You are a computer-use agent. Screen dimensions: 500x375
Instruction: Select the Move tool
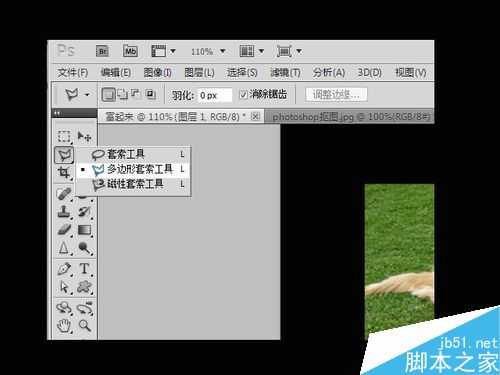[84, 136]
